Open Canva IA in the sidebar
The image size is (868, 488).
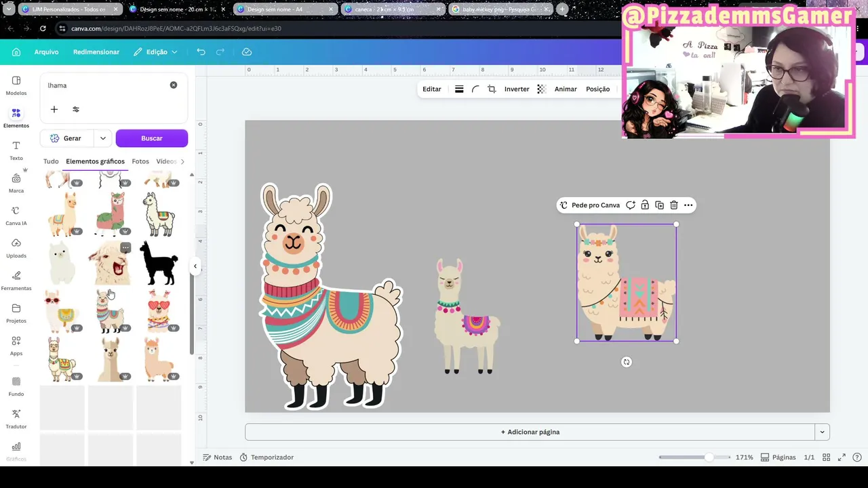[16, 216]
